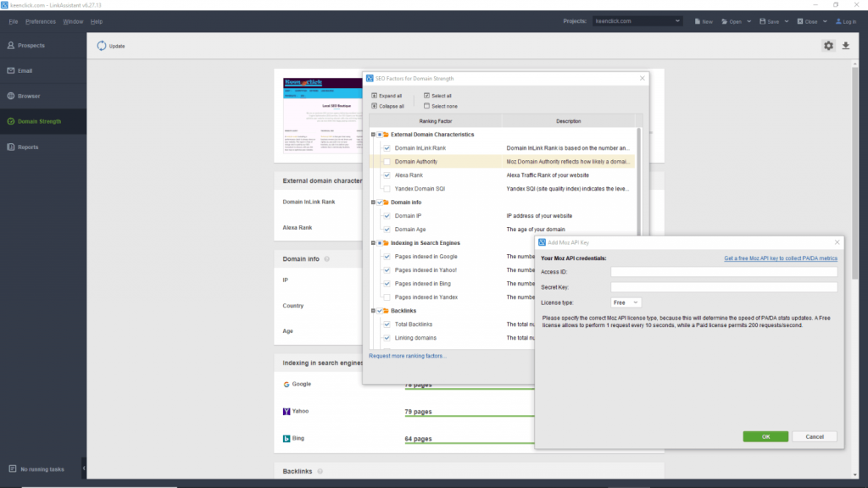
Task: Open the Window menu
Action: click(x=73, y=21)
